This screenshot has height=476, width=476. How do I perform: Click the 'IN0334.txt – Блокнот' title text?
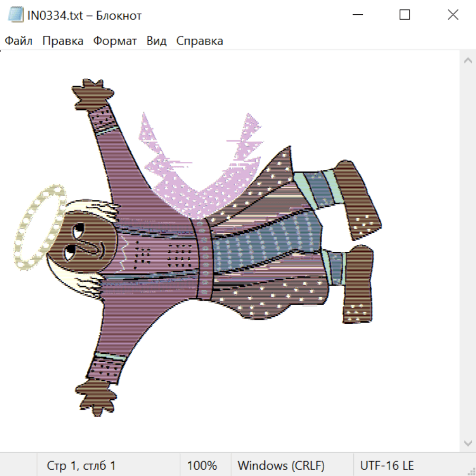tap(85, 15)
